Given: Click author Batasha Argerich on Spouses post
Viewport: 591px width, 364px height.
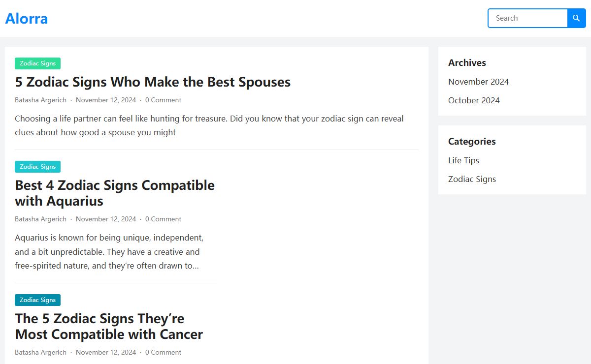Looking at the screenshot, I should click(x=40, y=100).
